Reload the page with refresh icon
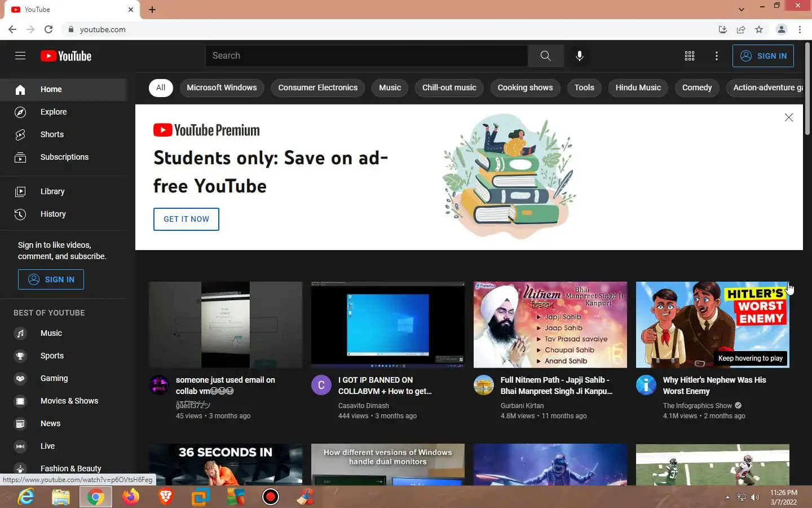 (x=48, y=29)
